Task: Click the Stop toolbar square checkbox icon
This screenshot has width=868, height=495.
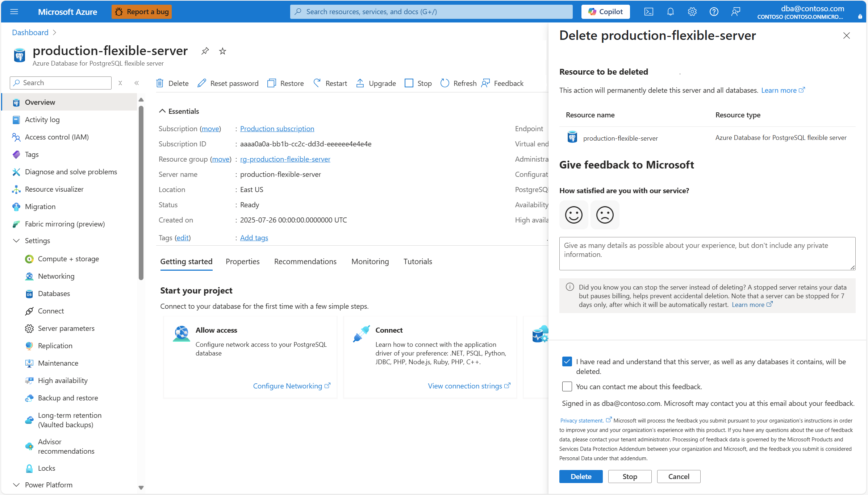Action: (409, 83)
